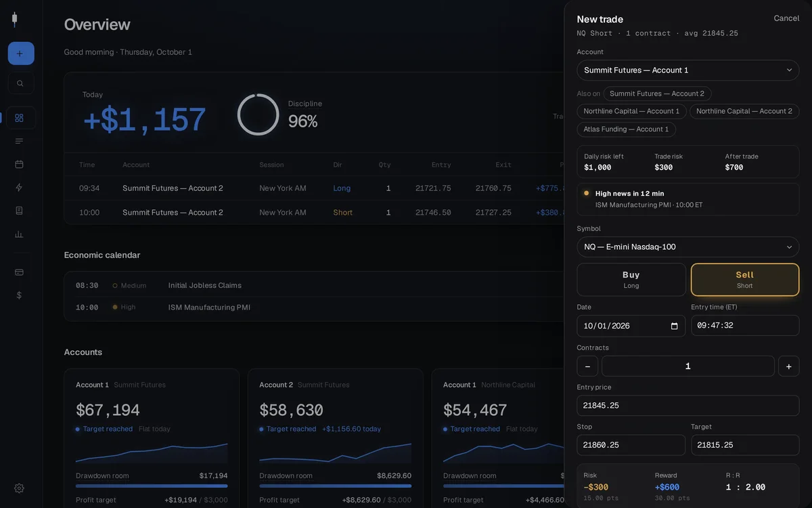Click the Contracts quantity field
This screenshot has height=508, width=812.
(688, 366)
